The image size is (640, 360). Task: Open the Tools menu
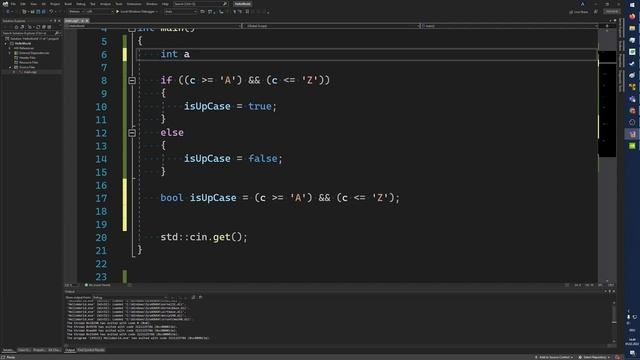(x=119, y=4)
